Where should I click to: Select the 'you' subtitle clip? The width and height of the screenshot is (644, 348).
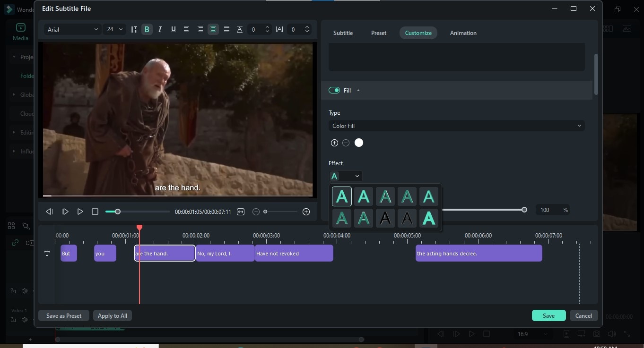click(105, 253)
